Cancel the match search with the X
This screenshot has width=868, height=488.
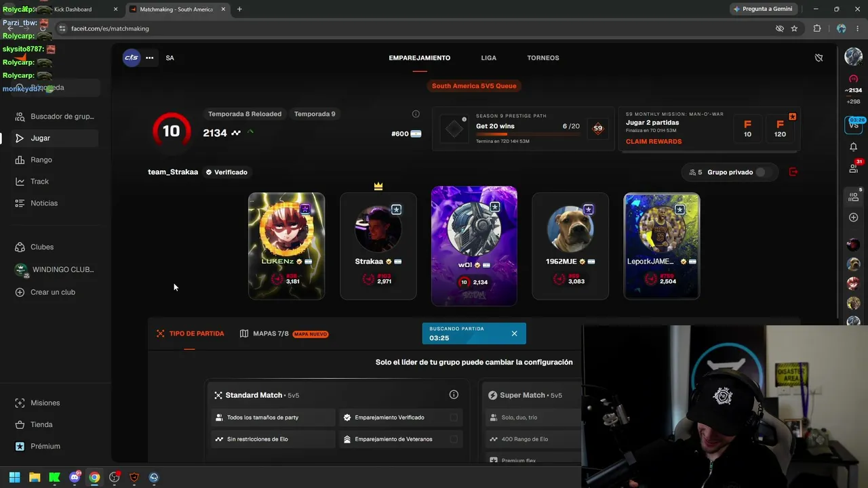pos(514,333)
